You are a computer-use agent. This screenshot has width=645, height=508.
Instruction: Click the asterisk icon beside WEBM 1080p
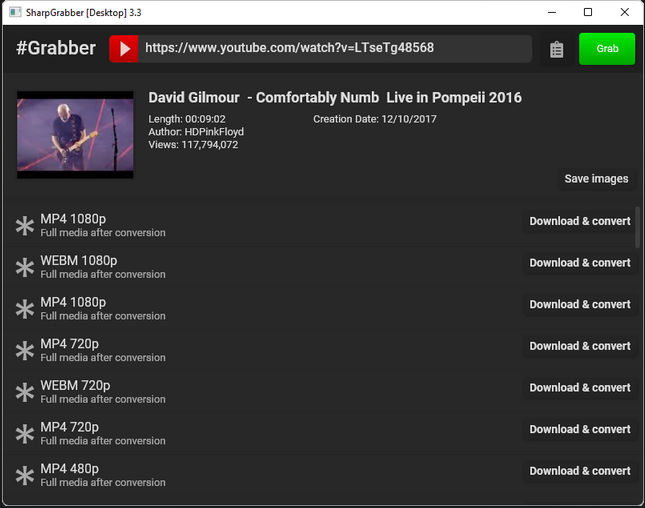(x=25, y=267)
